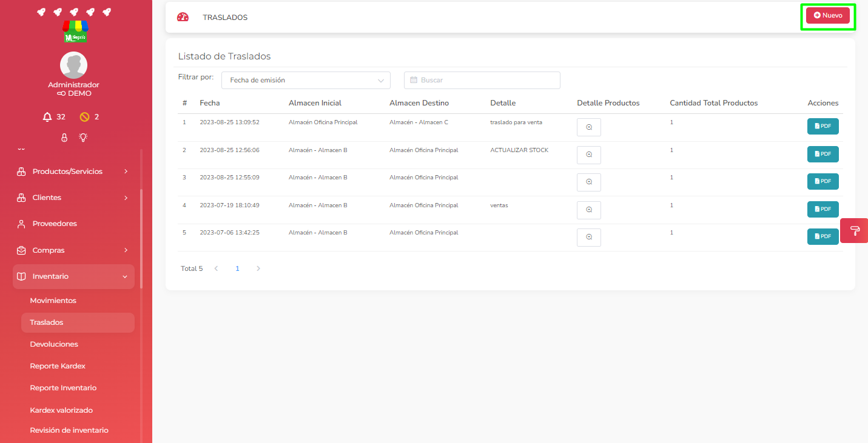Click the administrator avatar picture
The height and width of the screenshot is (443, 868).
coord(73,65)
